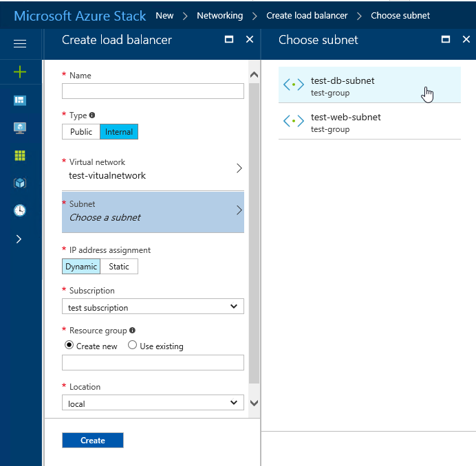The width and height of the screenshot is (476, 466).
Task: Open the Virtual machines monitor icon
Action: point(20,128)
